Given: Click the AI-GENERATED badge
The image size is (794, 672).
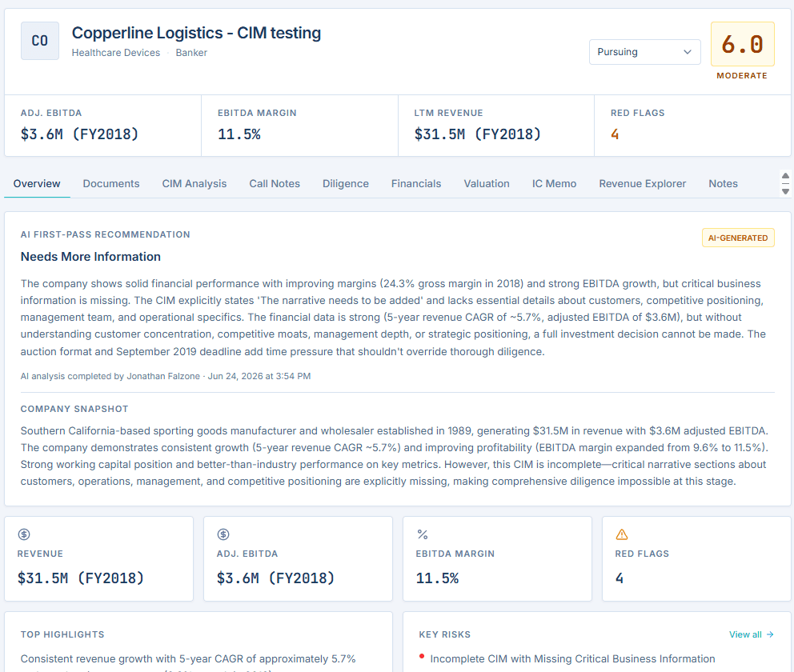Looking at the screenshot, I should pyautogui.click(x=738, y=238).
